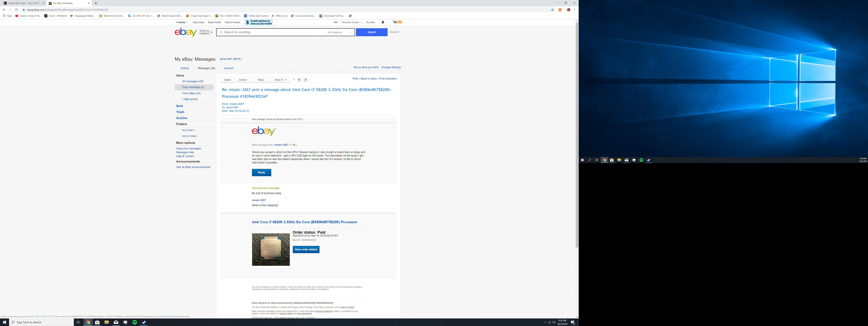The image size is (868, 326).
Task: Open My Folder 1
Action: (189, 130)
